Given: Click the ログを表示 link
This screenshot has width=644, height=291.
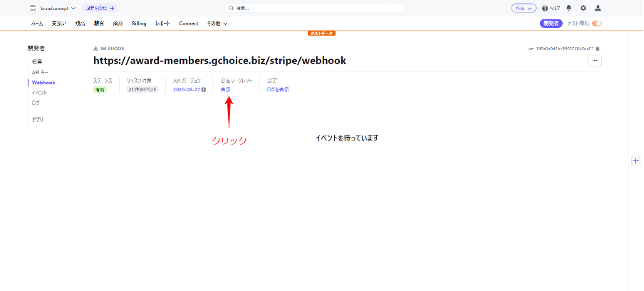Looking at the screenshot, I should [277, 90].
